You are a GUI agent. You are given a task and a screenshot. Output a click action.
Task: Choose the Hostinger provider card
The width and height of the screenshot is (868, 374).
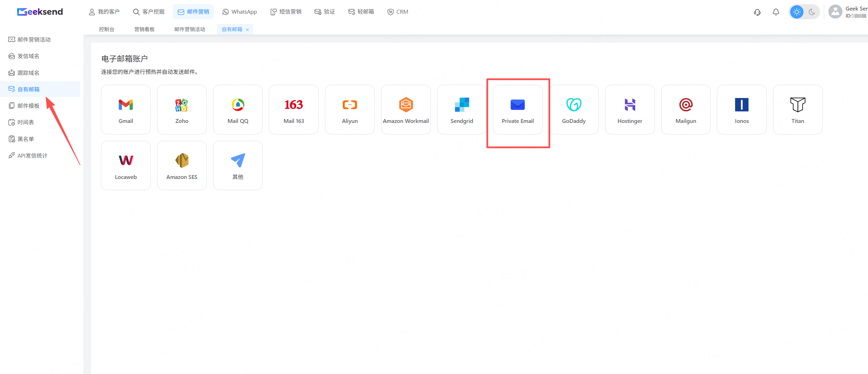coord(630,110)
